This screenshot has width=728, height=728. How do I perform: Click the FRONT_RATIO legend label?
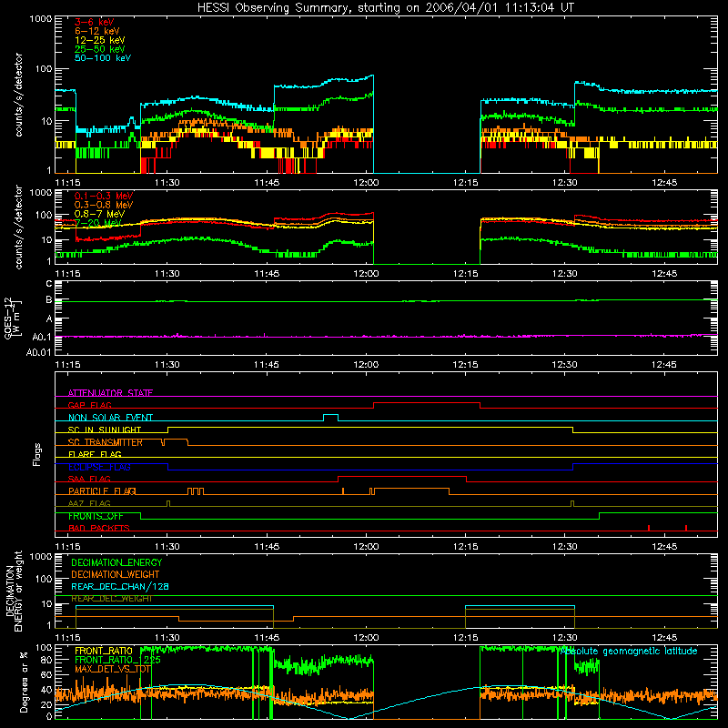104,651
